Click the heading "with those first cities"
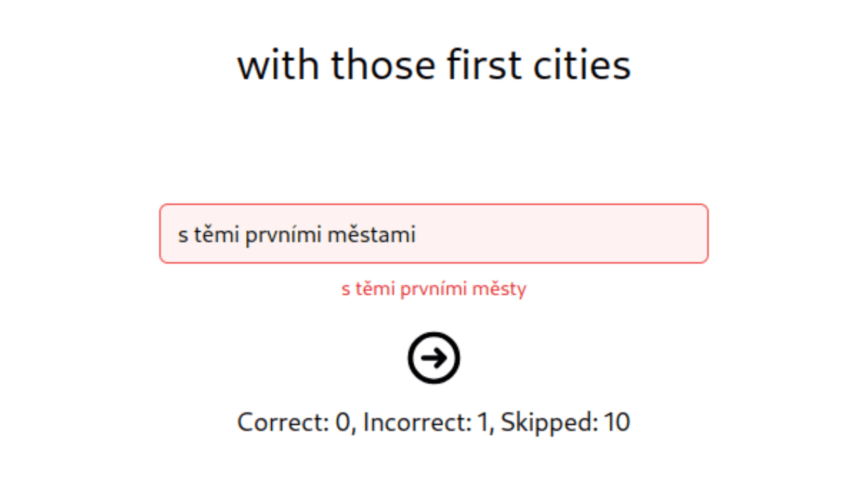 coord(434,65)
